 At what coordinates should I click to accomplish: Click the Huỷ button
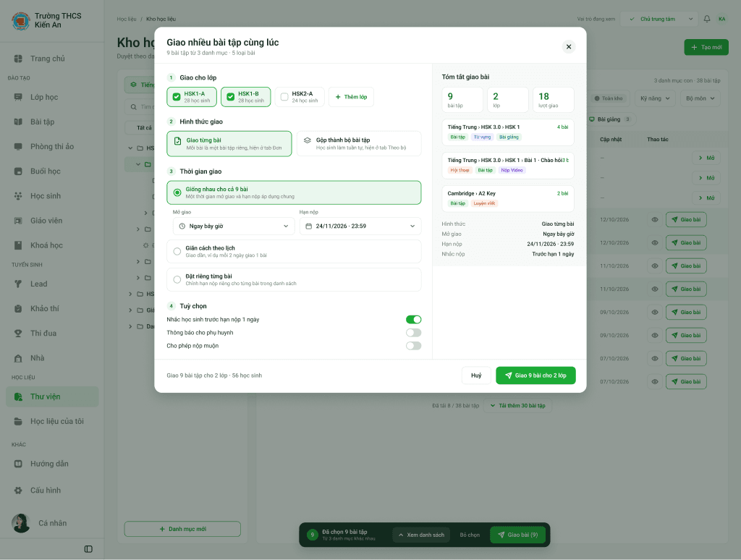[x=476, y=376]
